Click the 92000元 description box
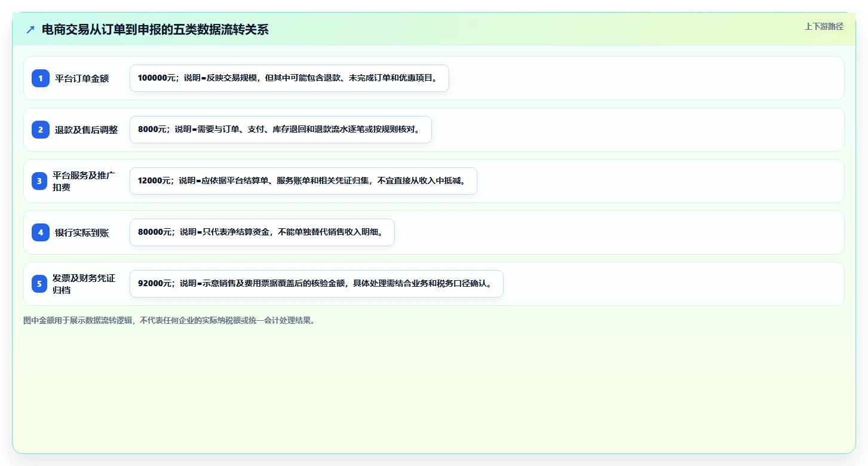Screen dimensions: 868x466 click(x=317, y=284)
